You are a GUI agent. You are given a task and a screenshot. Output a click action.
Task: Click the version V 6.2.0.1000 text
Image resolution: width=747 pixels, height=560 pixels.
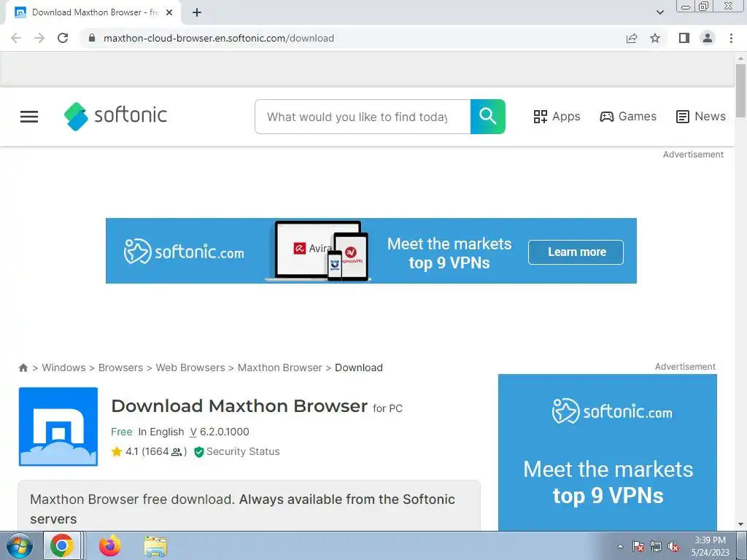click(220, 432)
